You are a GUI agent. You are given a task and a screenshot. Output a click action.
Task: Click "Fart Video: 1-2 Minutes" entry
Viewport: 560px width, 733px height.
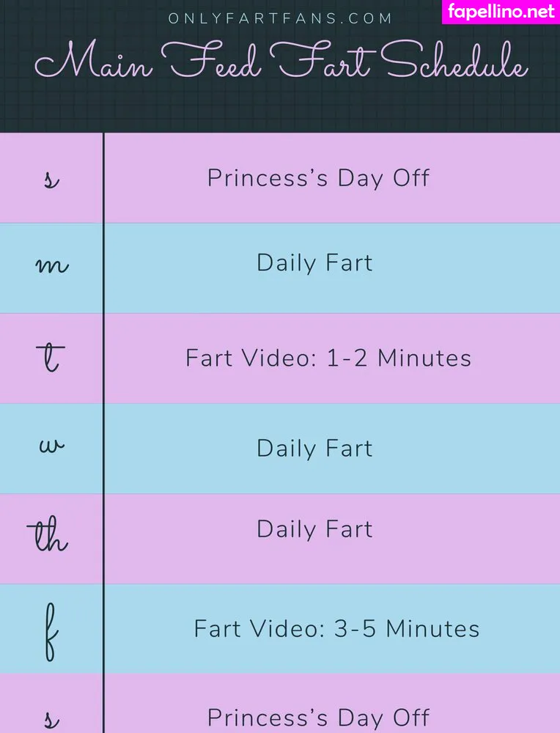point(328,358)
